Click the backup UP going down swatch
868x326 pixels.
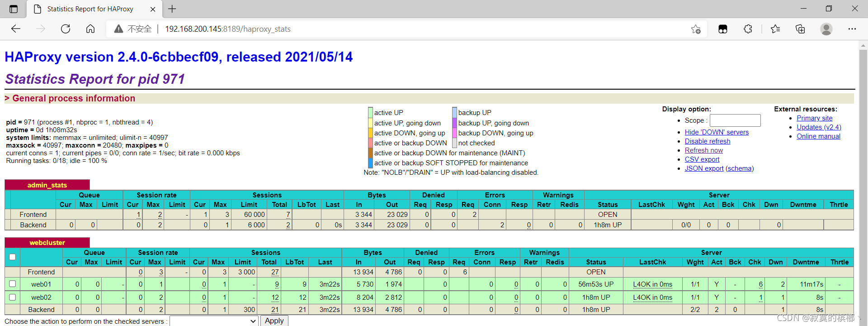pyautogui.click(x=454, y=123)
